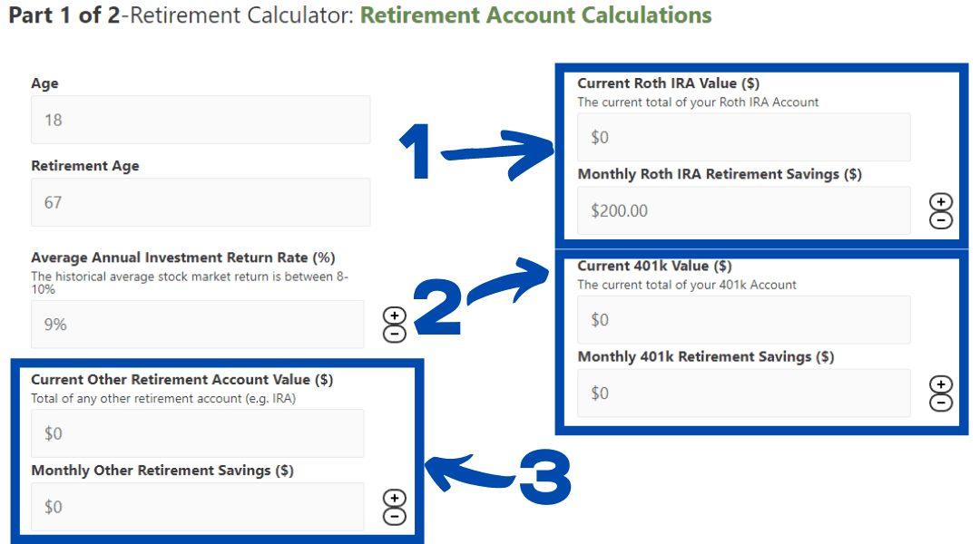The image size is (980, 544).
Task: Click the Monthly 401k savings field
Action: pos(744,393)
